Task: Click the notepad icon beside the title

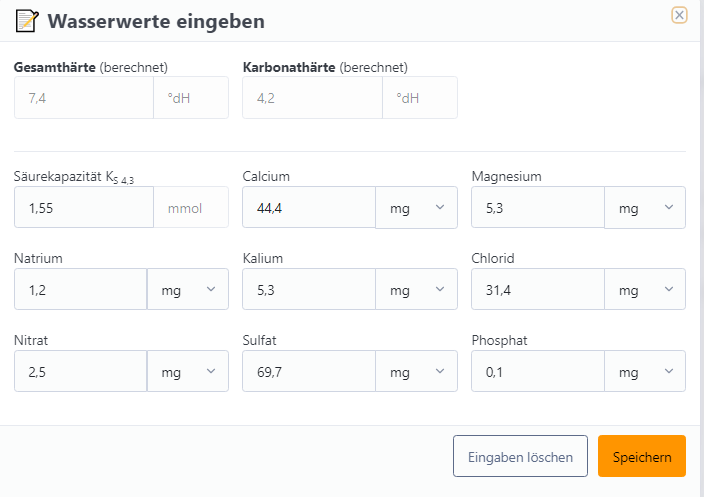Action: (27, 21)
